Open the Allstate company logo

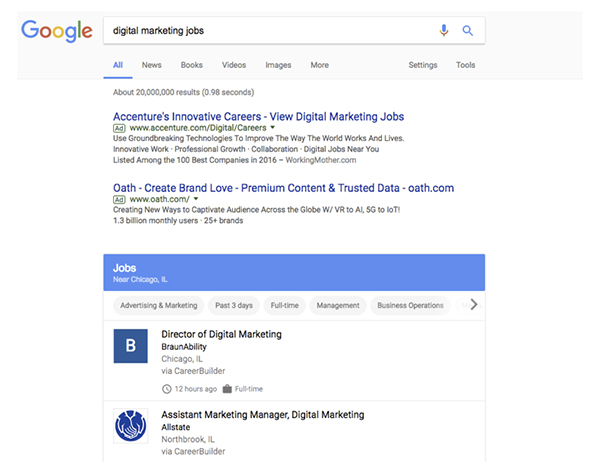[x=132, y=428]
